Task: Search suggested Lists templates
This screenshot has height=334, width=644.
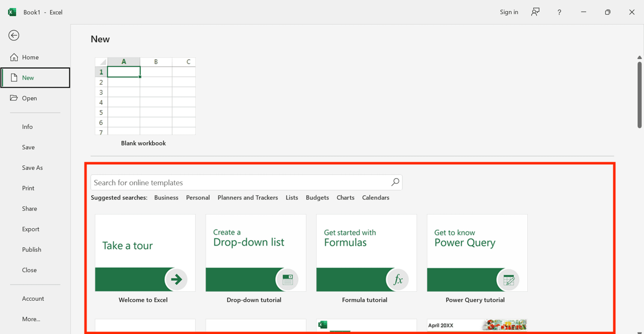Action: pyautogui.click(x=292, y=197)
